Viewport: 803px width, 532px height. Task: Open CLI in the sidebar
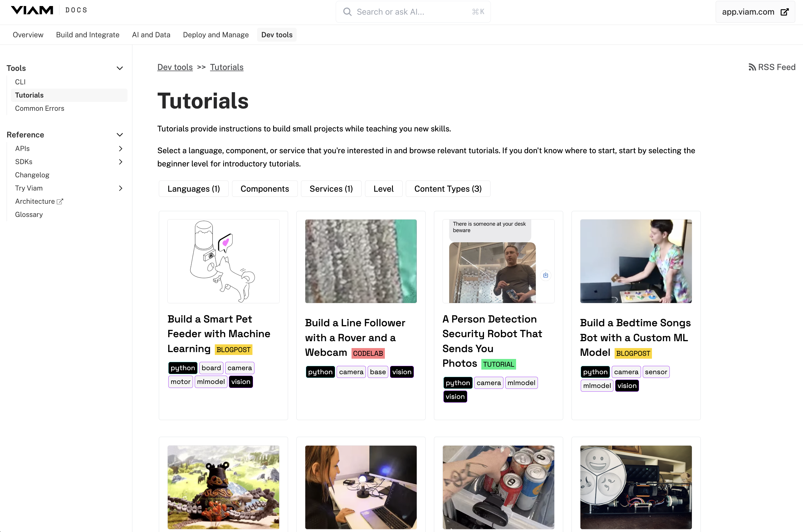click(20, 82)
